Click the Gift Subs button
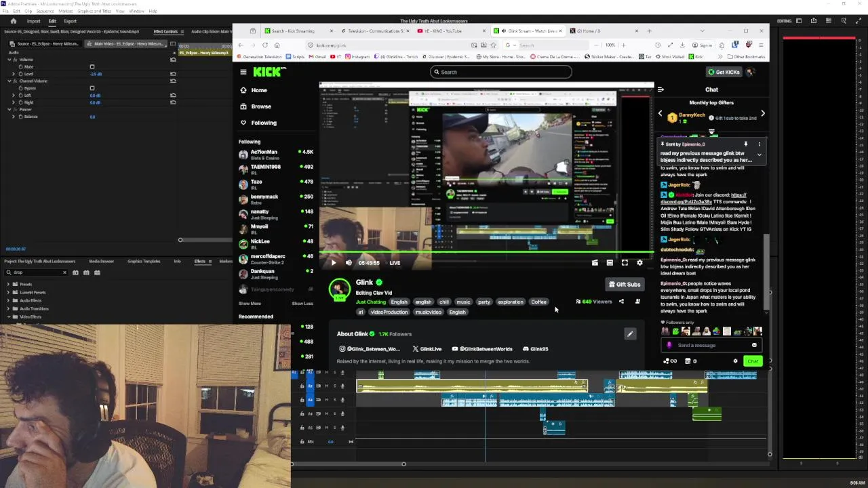868x488 pixels. coord(625,285)
